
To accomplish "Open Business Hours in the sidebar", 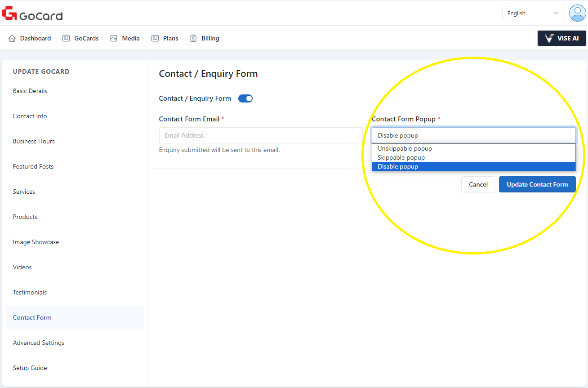I will pyautogui.click(x=34, y=141).
